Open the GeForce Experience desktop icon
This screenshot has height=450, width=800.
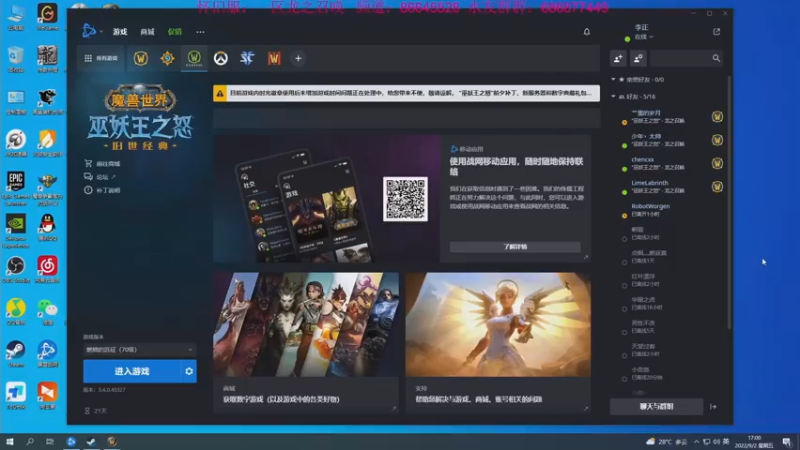[16, 231]
